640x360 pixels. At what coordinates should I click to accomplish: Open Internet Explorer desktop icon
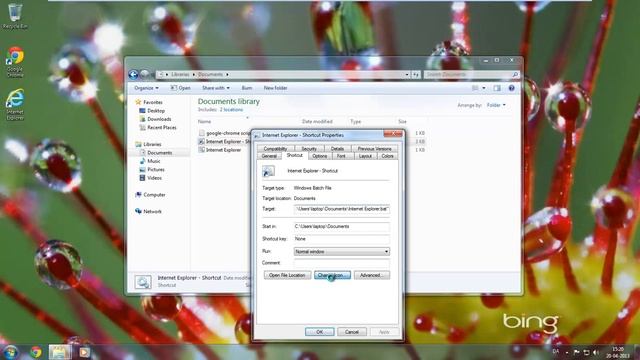tap(15, 104)
